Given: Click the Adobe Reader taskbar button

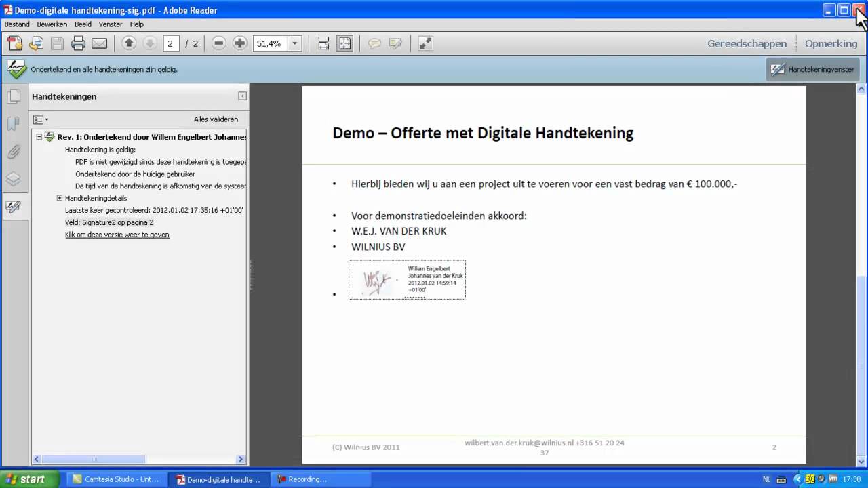Looking at the screenshot, I should tap(218, 479).
